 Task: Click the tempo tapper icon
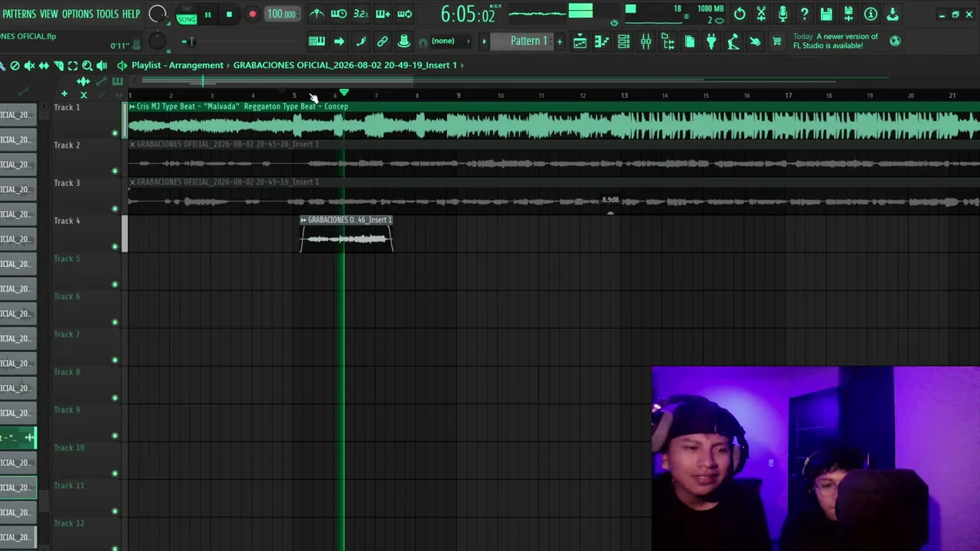(733, 41)
